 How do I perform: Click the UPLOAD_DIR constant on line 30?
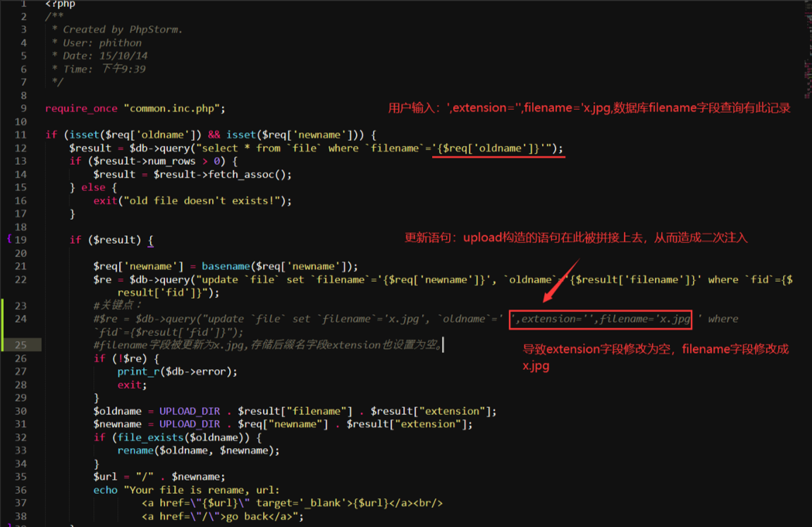point(189,411)
